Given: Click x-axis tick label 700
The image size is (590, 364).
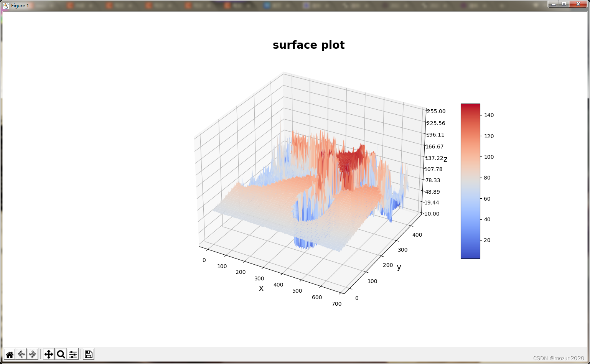Looking at the screenshot, I should (337, 304).
